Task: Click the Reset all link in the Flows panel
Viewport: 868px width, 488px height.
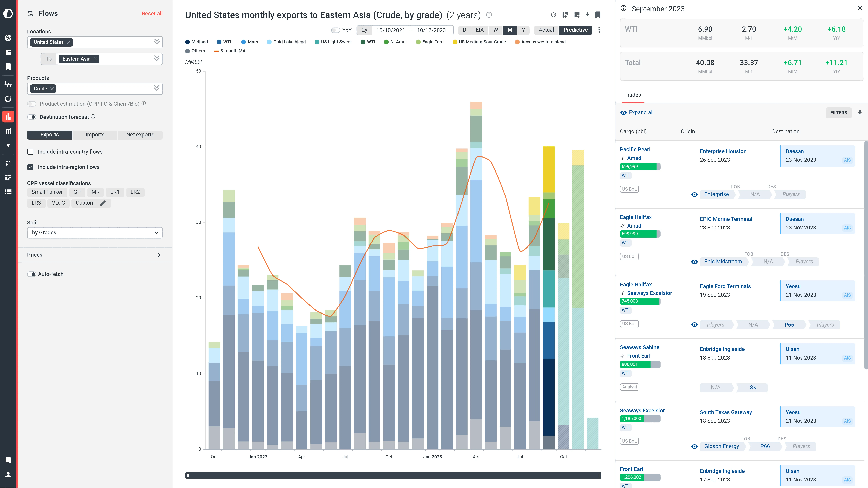Action: coord(152,13)
